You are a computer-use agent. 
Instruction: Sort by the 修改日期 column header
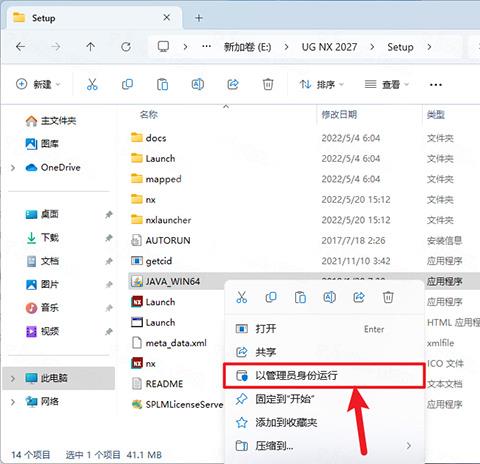(339, 115)
